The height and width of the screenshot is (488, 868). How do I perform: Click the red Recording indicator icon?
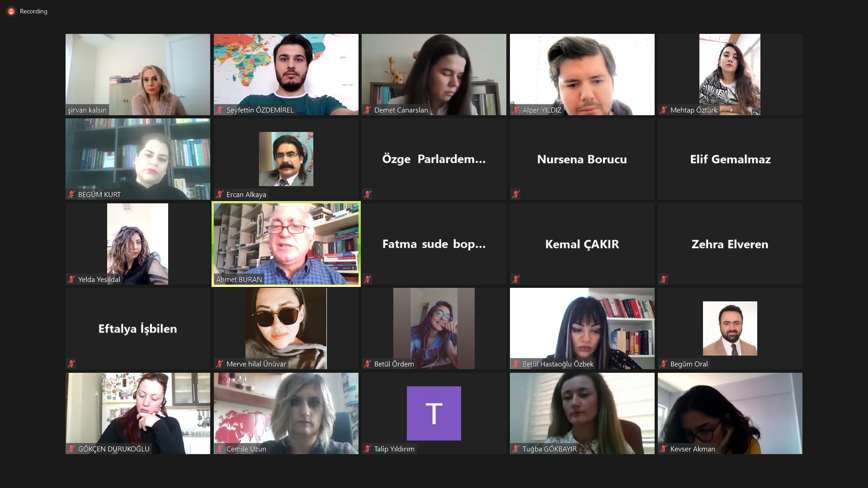point(11,11)
